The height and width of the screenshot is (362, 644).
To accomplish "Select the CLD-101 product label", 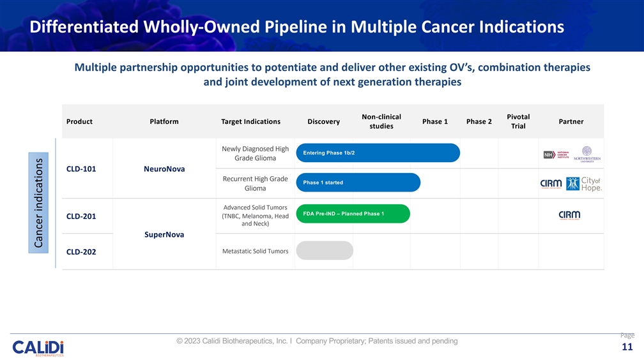I will pos(82,169).
